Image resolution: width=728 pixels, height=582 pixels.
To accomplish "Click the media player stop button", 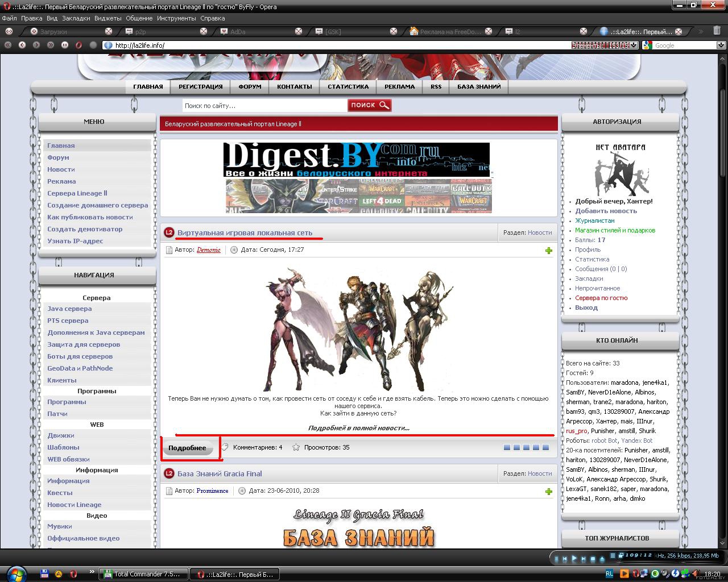I will click(593, 559).
